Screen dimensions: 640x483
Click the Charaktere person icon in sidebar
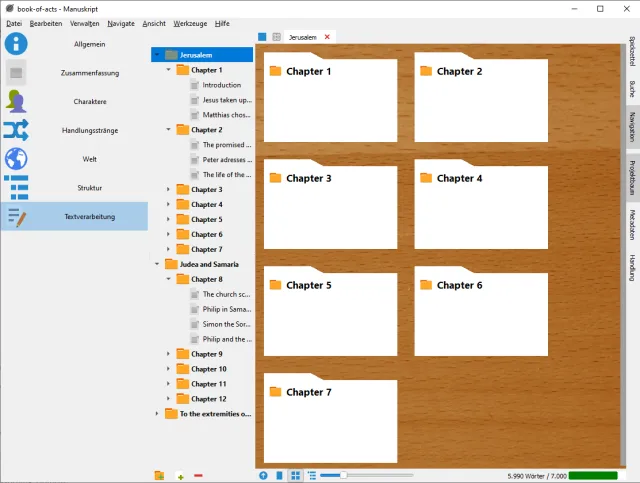point(16,101)
